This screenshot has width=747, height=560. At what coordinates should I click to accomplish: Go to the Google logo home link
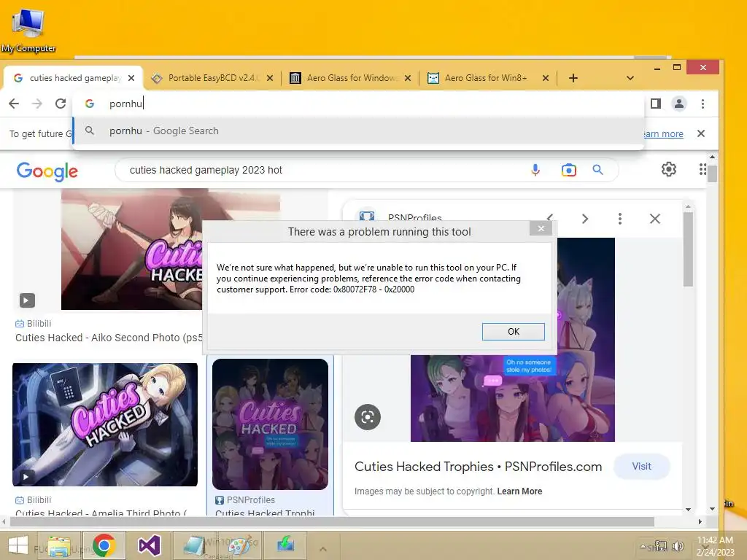pos(47,171)
